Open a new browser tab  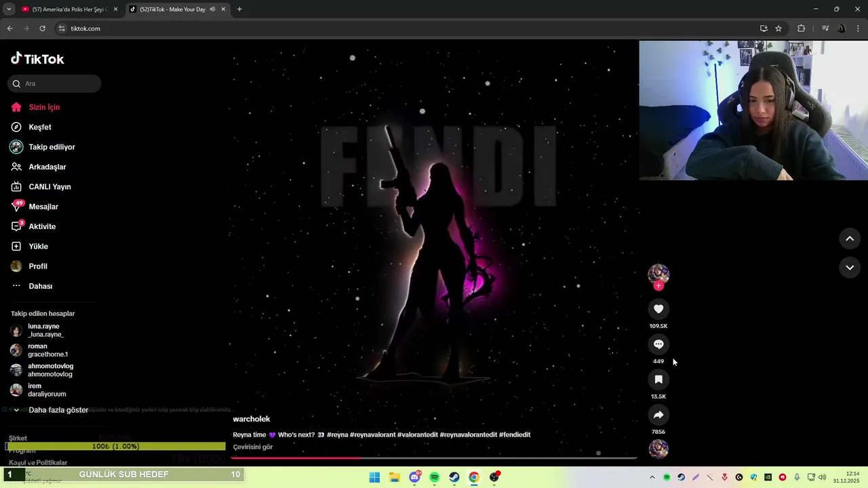tap(239, 9)
